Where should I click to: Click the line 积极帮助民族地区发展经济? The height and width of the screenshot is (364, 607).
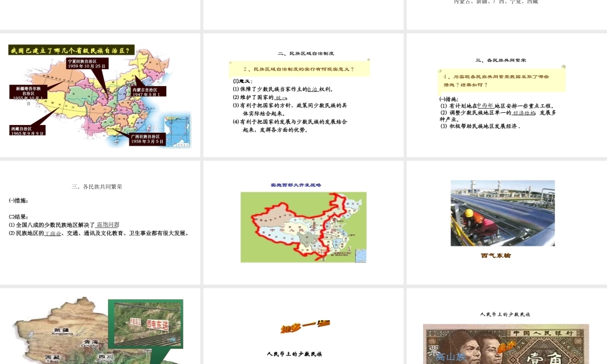click(480, 126)
